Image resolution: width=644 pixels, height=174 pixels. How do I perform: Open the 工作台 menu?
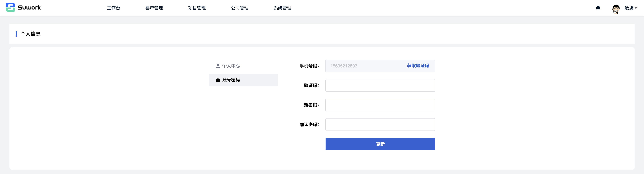(114, 8)
